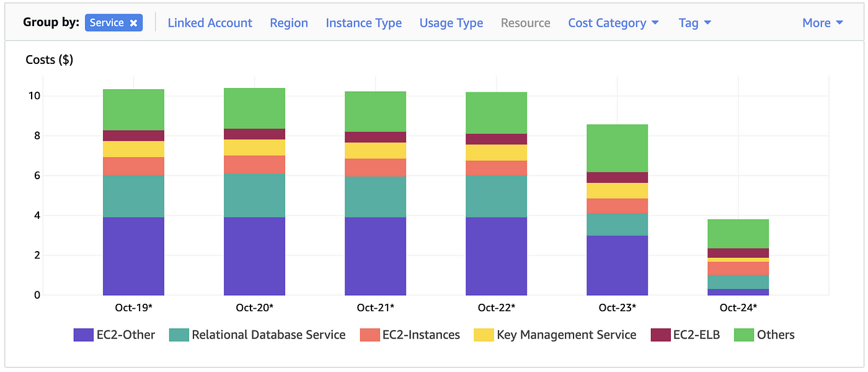The width and height of the screenshot is (868, 372).
Task: Toggle the EC2-Instances legend label
Action: coord(422,335)
